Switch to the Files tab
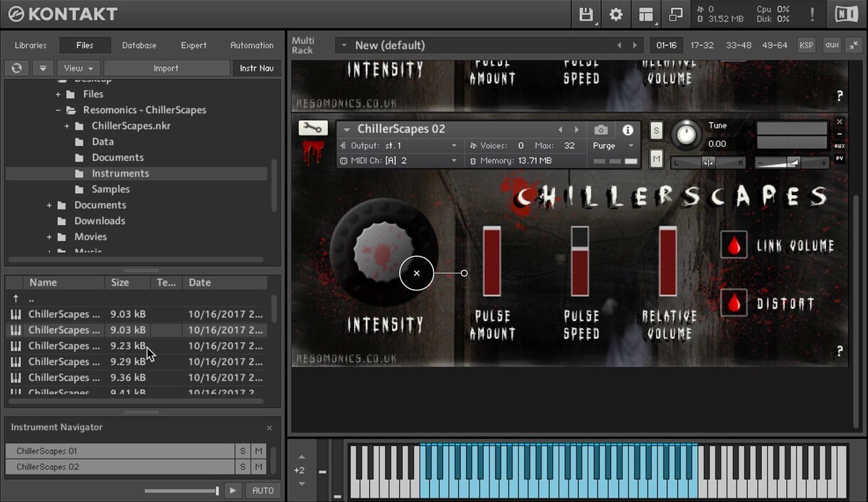 85,45
